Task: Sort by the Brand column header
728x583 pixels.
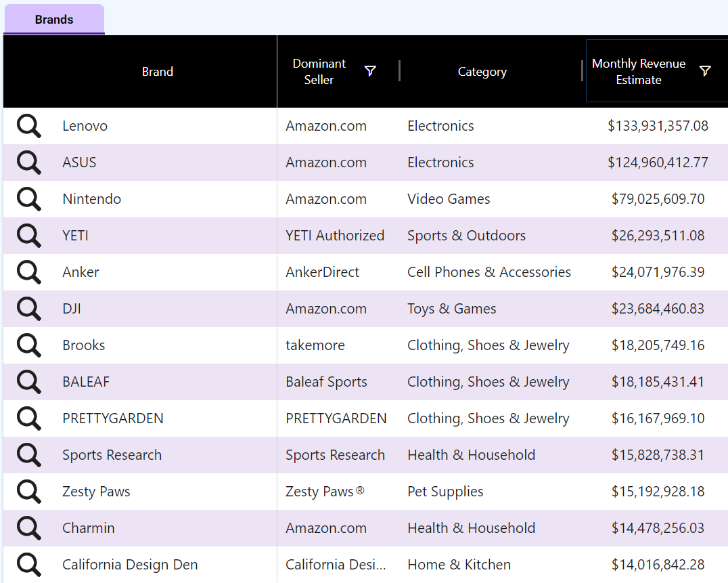Action: 158,72
